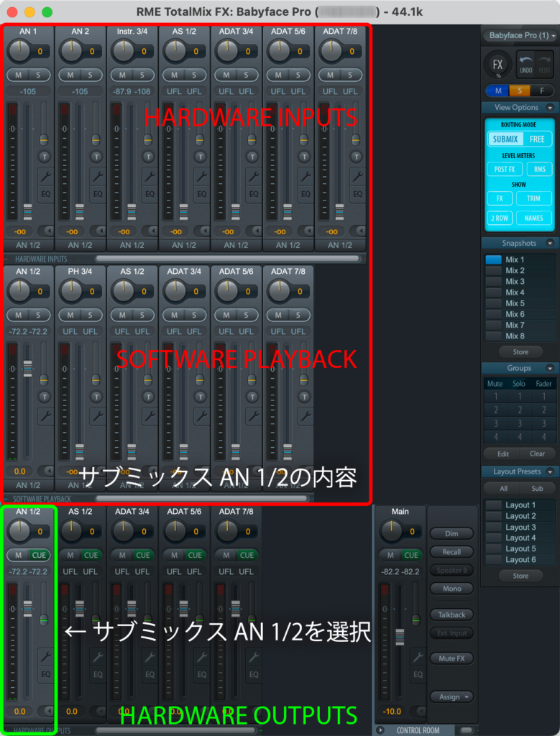Click the Hardware Inputs horizontal scrollbar

228,259
